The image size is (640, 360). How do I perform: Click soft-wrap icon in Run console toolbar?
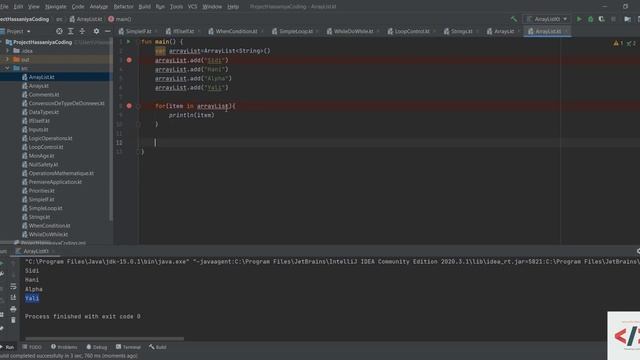point(13,287)
